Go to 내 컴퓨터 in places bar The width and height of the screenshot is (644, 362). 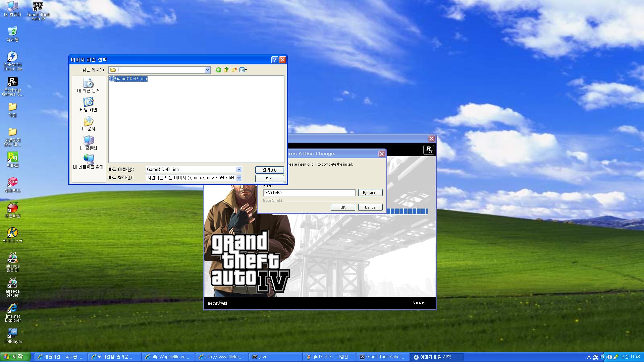(x=89, y=143)
